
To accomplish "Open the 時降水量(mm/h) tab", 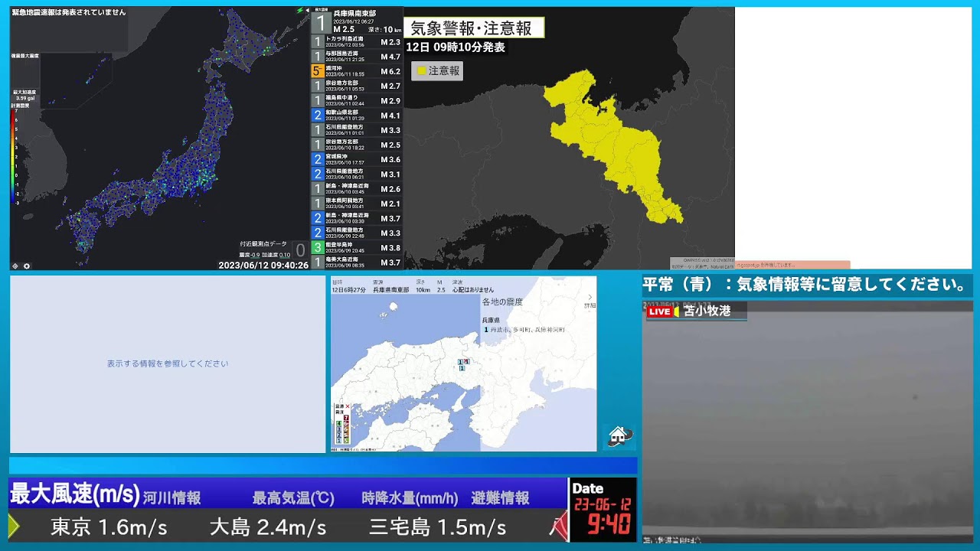I will [410, 498].
